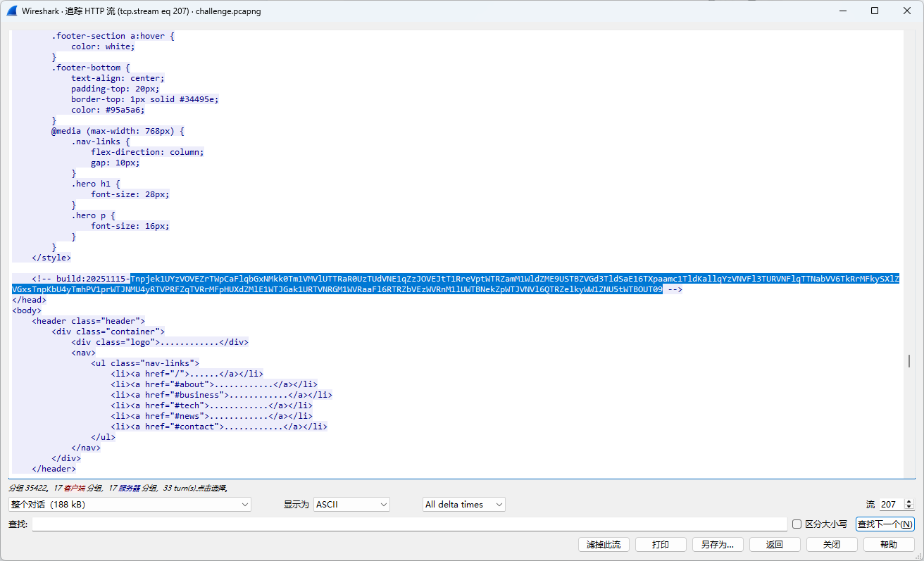Image resolution: width=924 pixels, height=561 pixels.
Task: Close the window with the X button
Action: point(907,11)
